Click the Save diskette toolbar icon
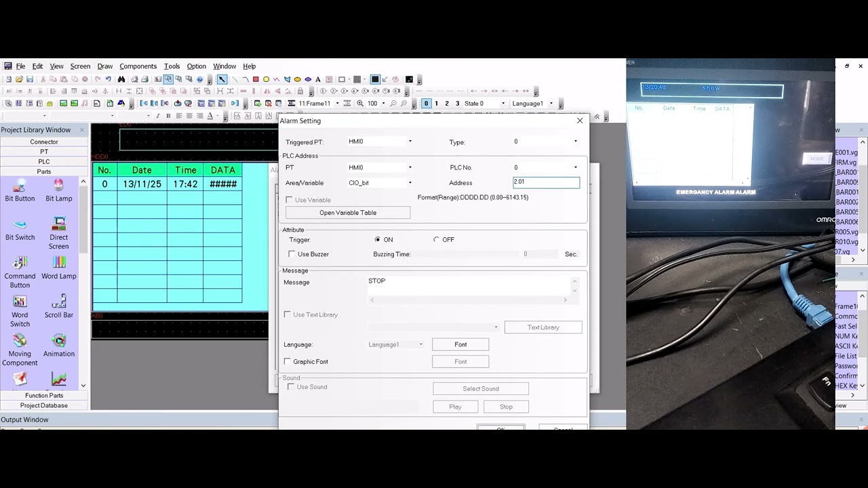Screen dimensions: 868x488 pyautogui.click(x=30, y=79)
